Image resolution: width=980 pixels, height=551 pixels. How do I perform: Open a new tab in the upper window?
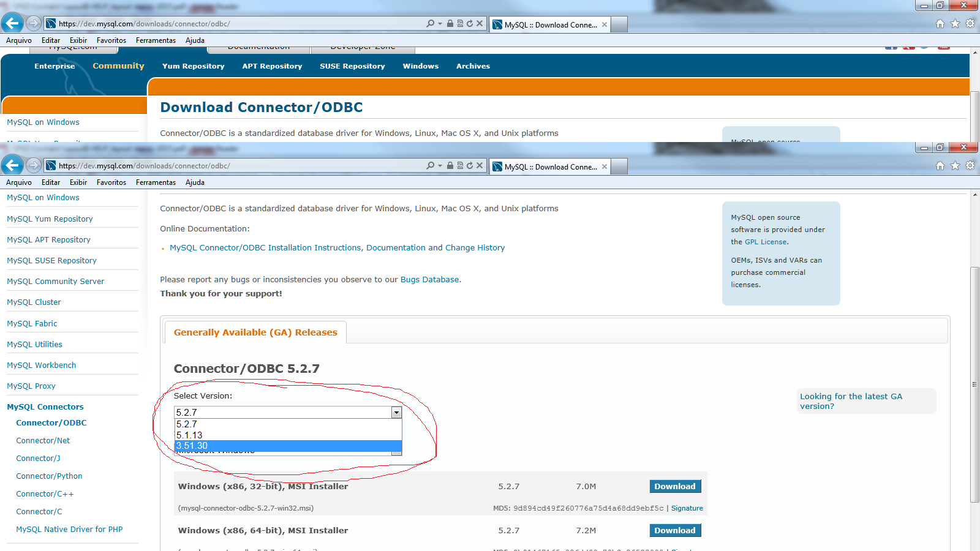[619, 24]
